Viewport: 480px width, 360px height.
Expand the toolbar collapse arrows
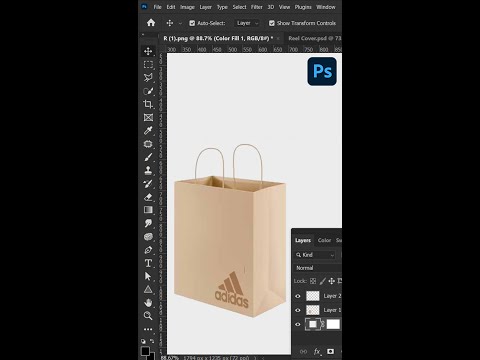tap(143, 34)
